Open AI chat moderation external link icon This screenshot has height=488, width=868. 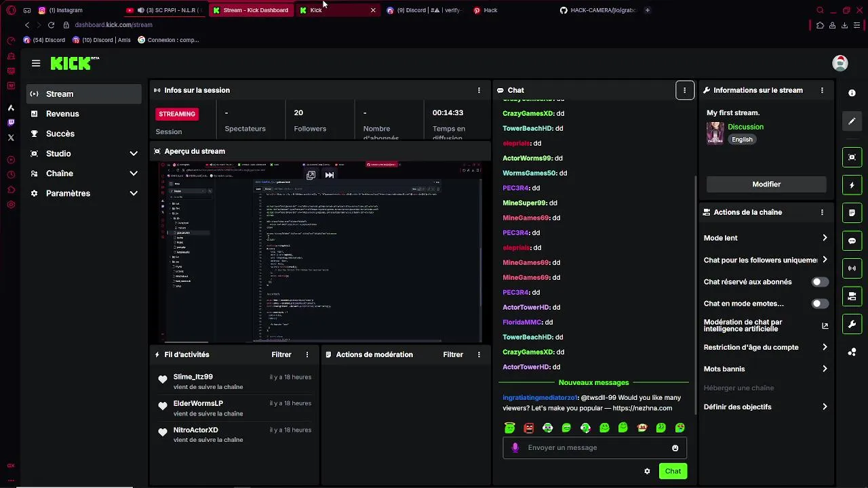825,325
